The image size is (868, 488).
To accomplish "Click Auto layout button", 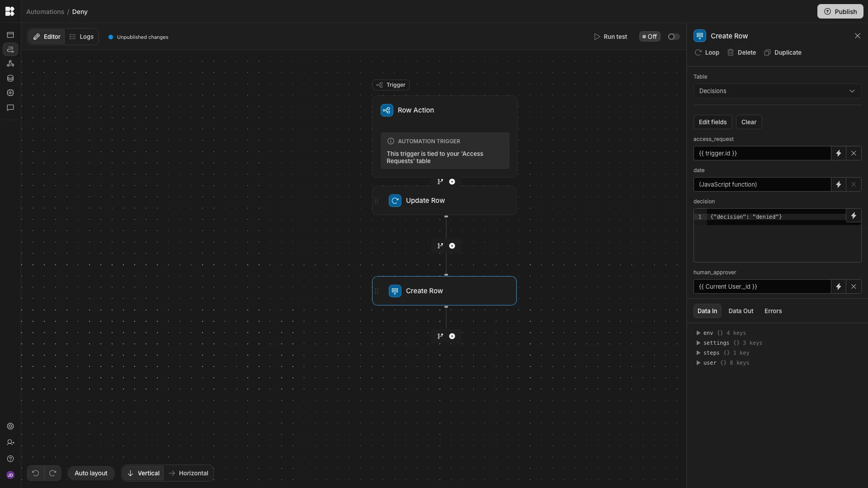I will (x=91, y=473).
